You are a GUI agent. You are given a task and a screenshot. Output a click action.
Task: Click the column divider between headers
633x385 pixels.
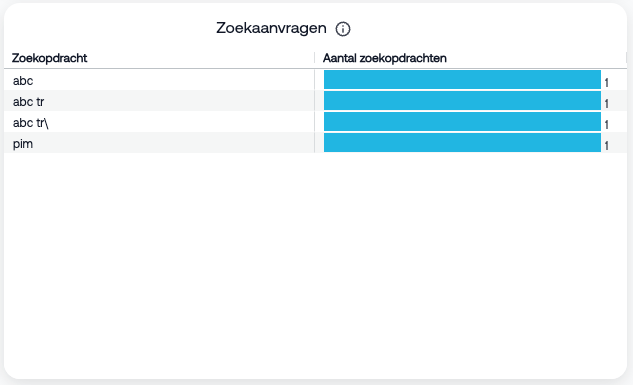pos(314,58)
